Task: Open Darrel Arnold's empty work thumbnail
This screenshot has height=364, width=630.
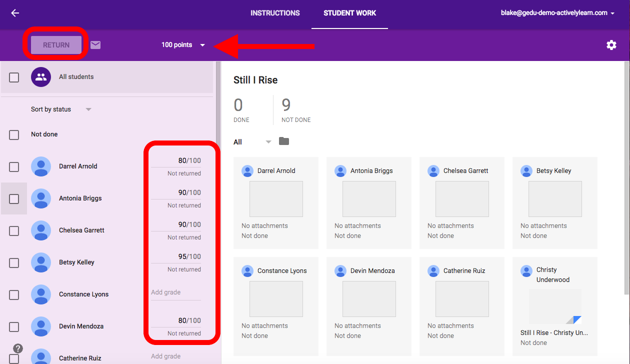Action: pos(276,199)
